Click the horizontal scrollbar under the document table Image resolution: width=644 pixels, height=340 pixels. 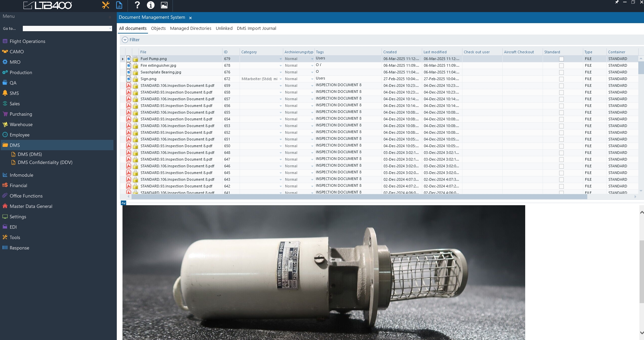359,197
